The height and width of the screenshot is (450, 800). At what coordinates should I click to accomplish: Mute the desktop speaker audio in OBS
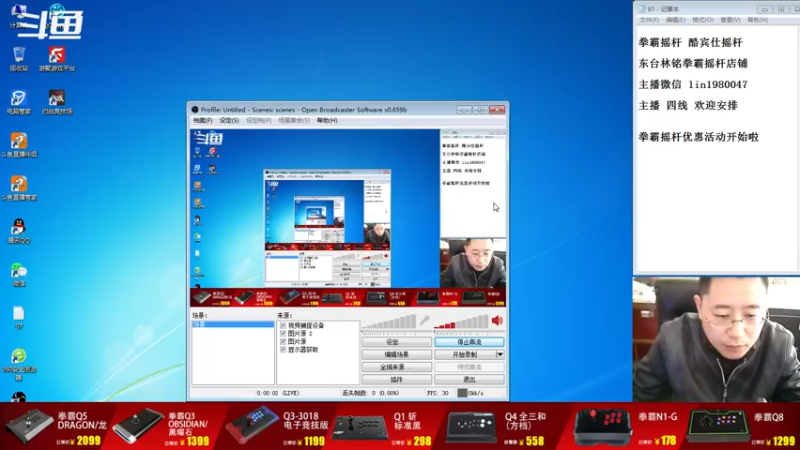[x=497, y=320]
